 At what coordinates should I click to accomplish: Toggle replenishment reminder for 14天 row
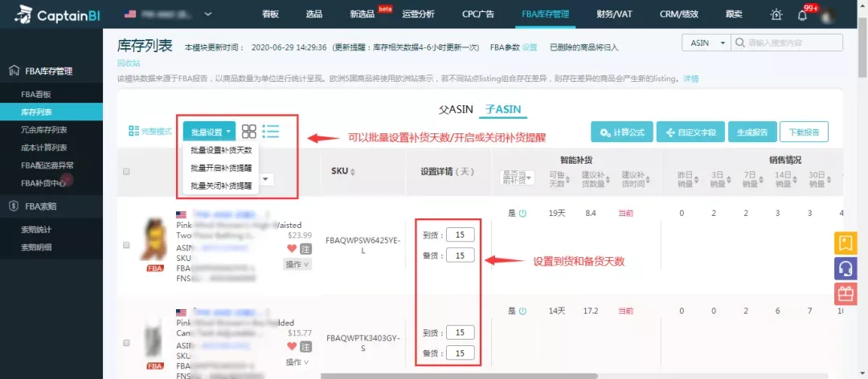tap(522, 311)
